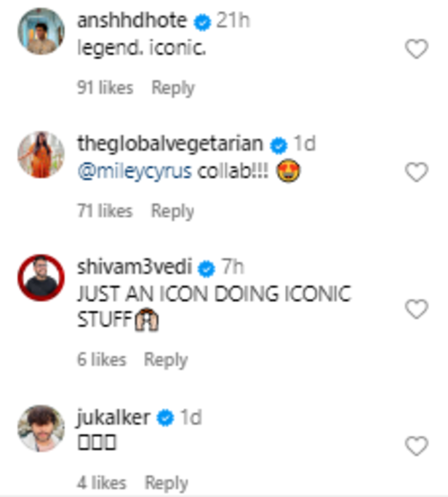448x497 pixels.
Task: Open jukalker's profile picture
Action: [41, 428]
